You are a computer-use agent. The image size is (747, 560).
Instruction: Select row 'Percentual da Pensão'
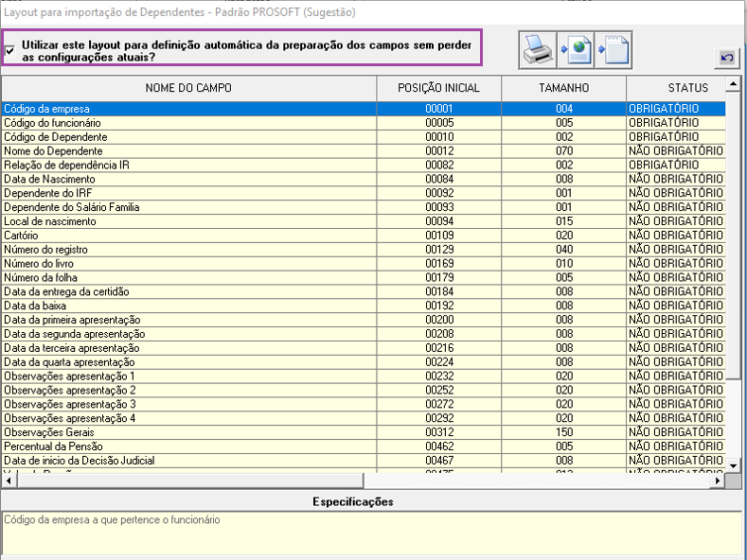(x=364, y=446)
